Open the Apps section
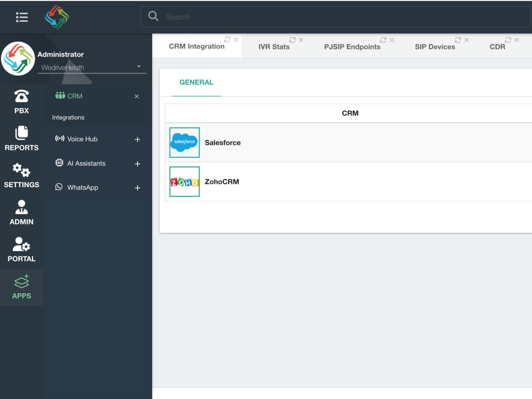 click(21, 287)
